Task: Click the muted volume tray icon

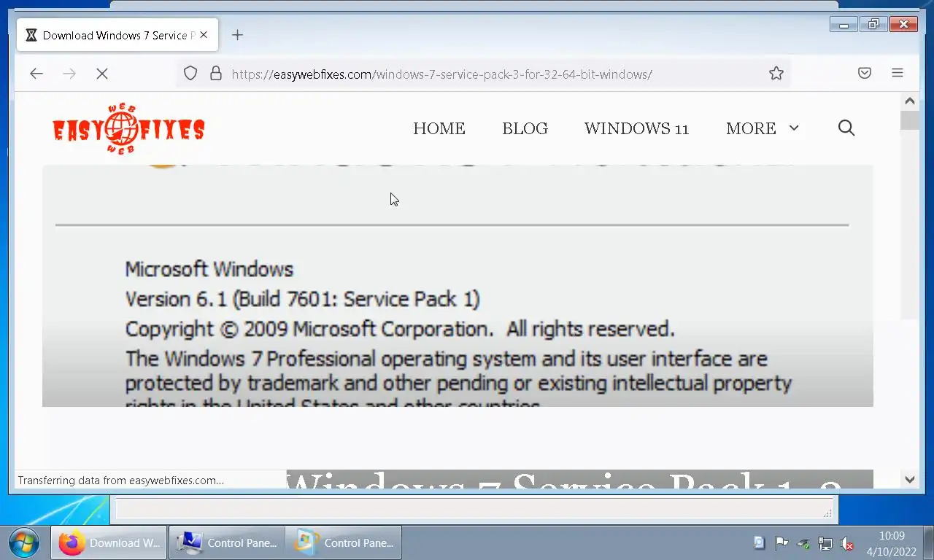Action: click(847, 542)
